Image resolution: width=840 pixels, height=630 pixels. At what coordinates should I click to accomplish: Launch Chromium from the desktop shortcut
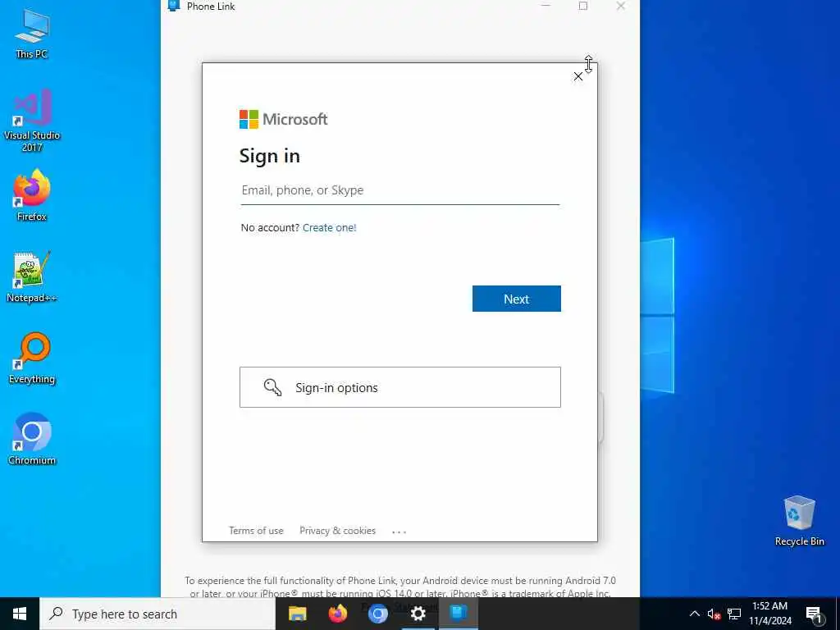pos(32,440)
